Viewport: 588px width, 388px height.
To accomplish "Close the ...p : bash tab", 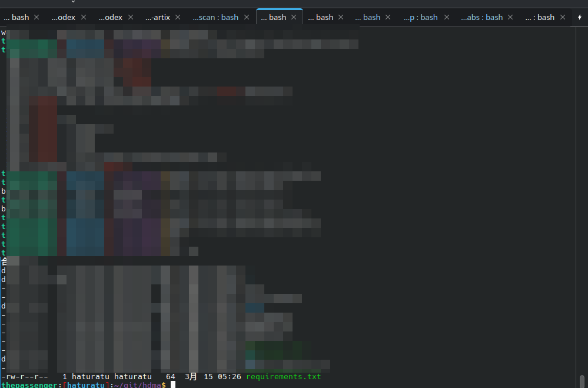I will pos(447,17).
